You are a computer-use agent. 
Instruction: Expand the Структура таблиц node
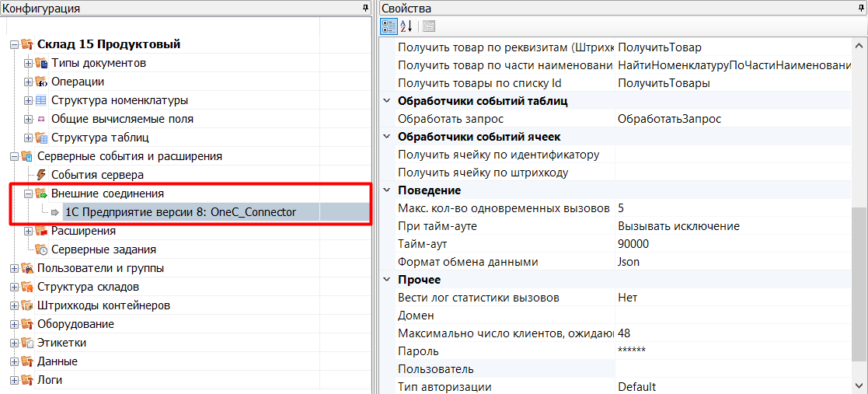[28, 138]
